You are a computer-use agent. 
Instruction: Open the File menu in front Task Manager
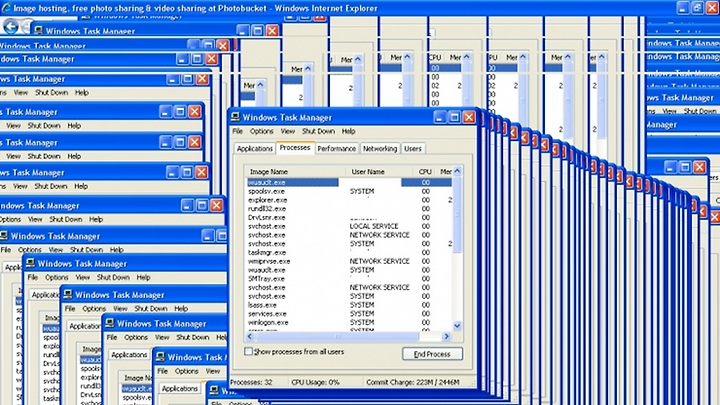tap(237, 131)
